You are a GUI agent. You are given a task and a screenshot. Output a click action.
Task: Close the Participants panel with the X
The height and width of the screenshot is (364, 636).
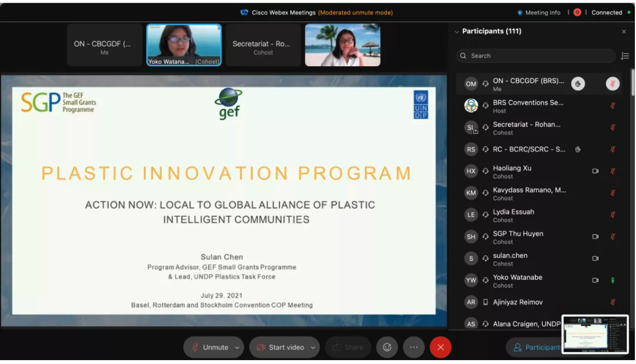point(624,32)
